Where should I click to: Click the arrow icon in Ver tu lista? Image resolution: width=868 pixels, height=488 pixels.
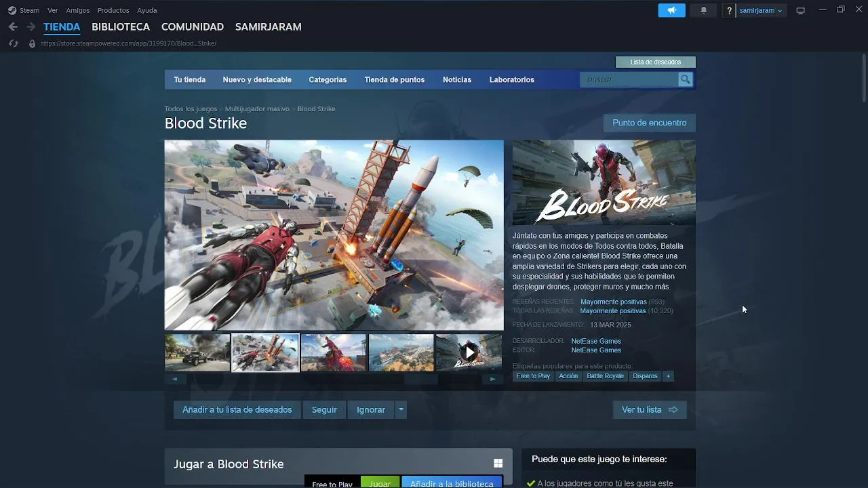(673, 409)
